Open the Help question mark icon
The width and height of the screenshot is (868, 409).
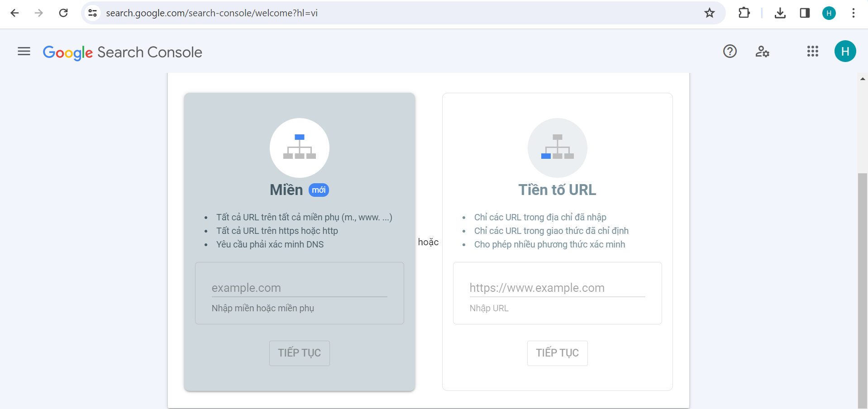730,52
